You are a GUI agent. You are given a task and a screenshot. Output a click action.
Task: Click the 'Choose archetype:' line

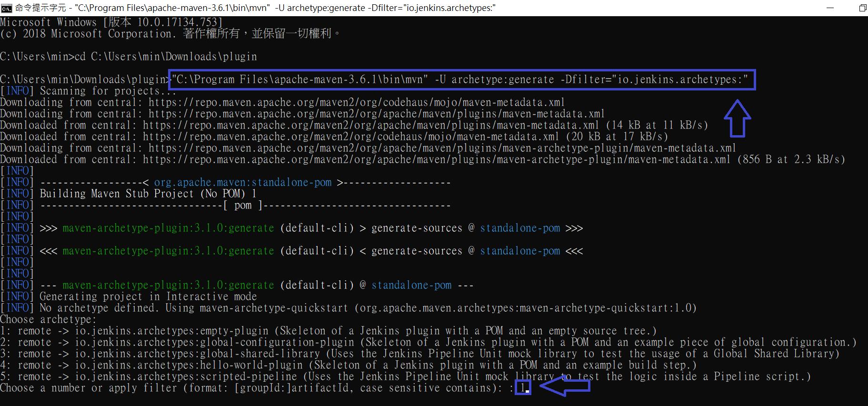click(48, 319)
